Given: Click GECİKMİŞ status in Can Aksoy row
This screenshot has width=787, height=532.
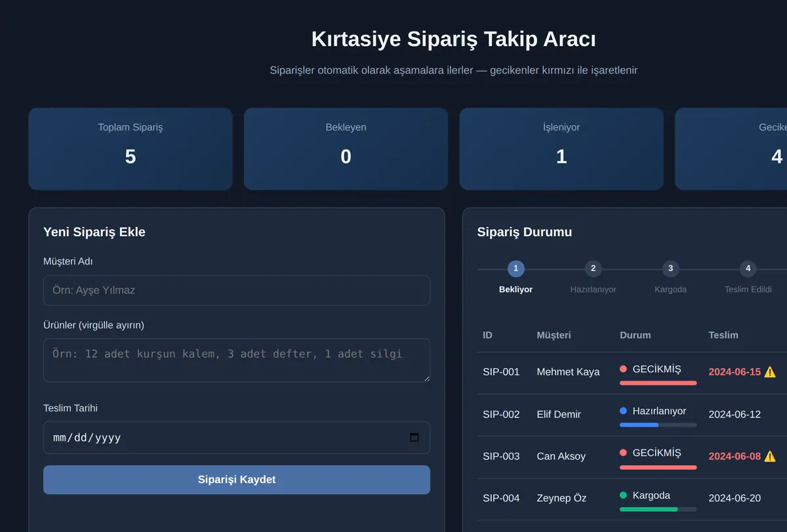Looking at the screenshot, I should tap(656, 453).
